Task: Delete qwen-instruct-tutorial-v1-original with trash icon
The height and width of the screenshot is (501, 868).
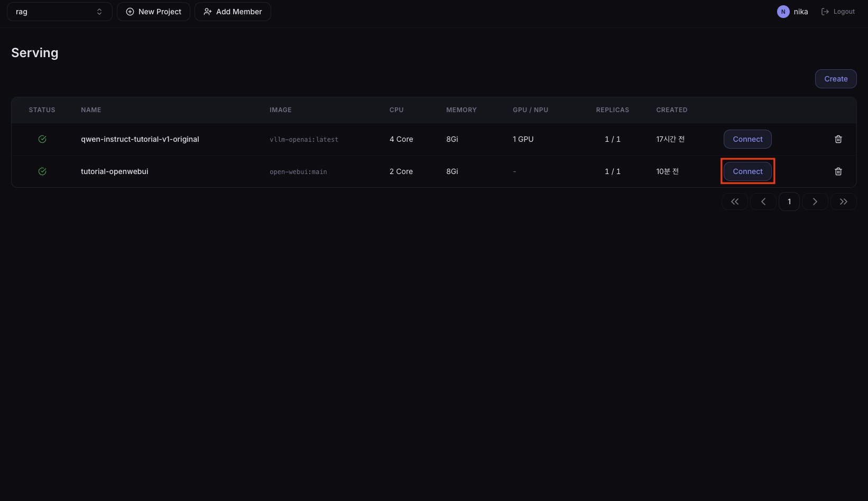Action: point(838,139)
